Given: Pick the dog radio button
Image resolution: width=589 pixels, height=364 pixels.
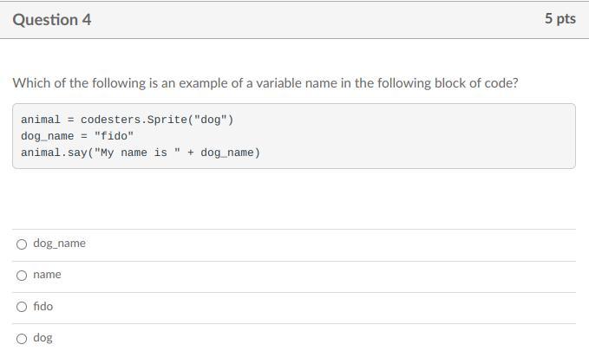Looking at the screenshot, I should pyautogui.click(x=22, y=339).
